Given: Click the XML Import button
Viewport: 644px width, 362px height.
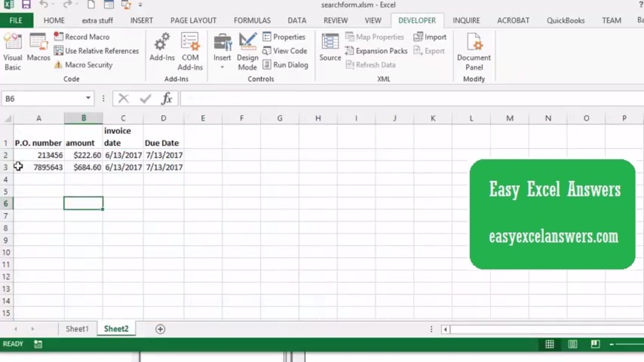Looking at the screenshot, I should (430, 37).
